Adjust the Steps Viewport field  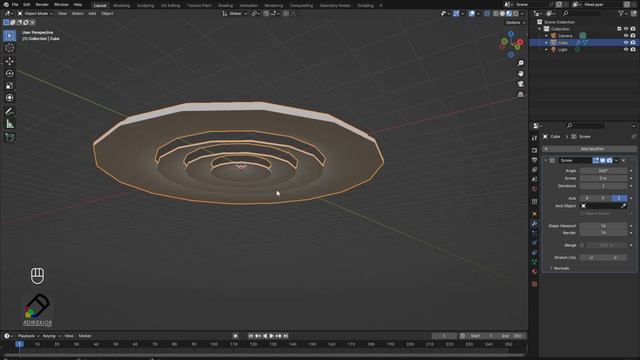tap(603, 226)
